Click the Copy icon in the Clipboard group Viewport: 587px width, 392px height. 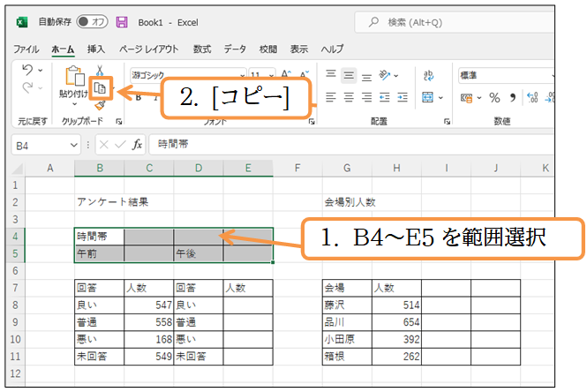[x=100, y=88]
